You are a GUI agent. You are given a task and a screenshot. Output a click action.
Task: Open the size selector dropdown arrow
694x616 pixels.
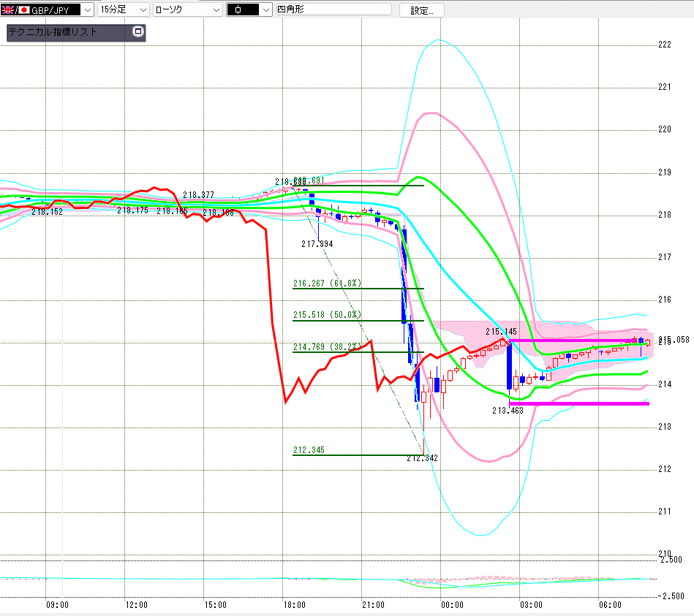pyautogui.click(x=265, y=9)
